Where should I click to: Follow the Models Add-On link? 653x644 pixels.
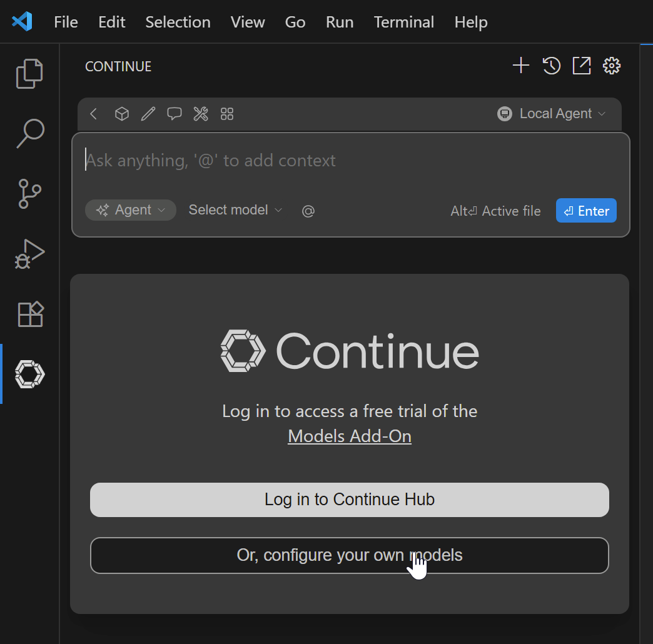[x=349, y=436]
